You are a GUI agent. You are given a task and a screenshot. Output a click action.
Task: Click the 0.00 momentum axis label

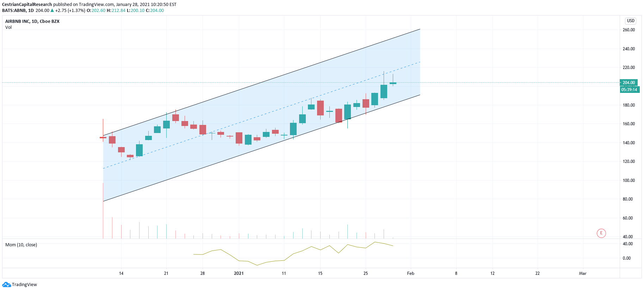pos(627,258)
